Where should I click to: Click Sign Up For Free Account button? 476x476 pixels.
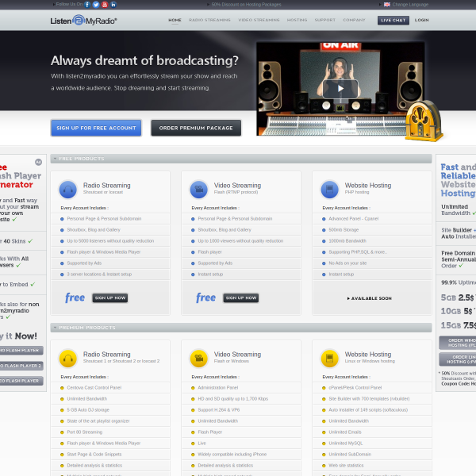click(96, 128)
